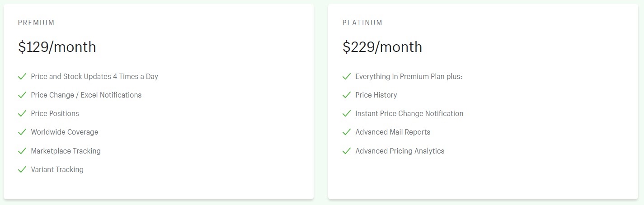Screen dimensions: 644x205
Task: Click checkmark beside Advanced Mail Reports
Action: [347, 132]
